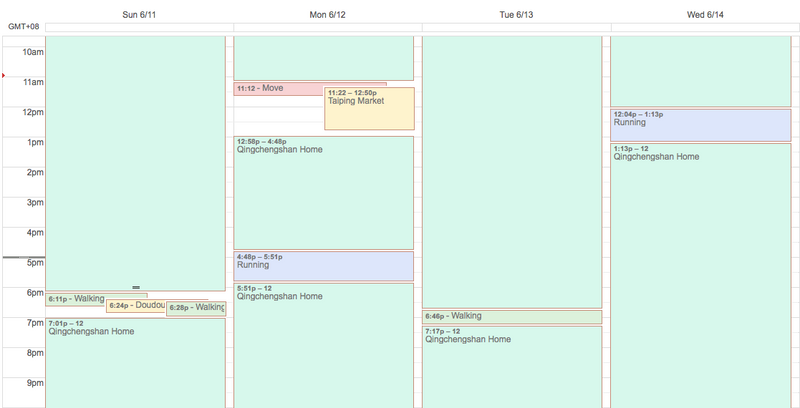Click the resize handle on Sunday's afternoon event
Screen dimensions: 800x408
[136, 287]
